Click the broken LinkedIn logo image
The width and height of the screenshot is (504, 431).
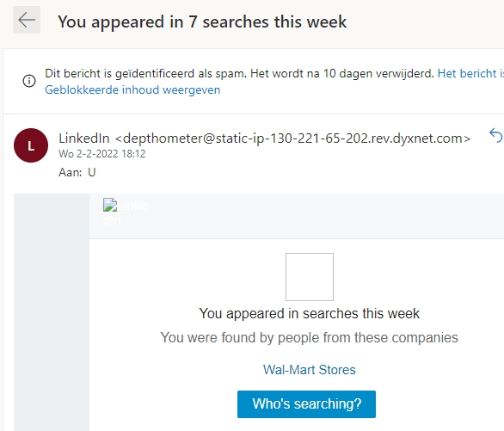[126, 212]
